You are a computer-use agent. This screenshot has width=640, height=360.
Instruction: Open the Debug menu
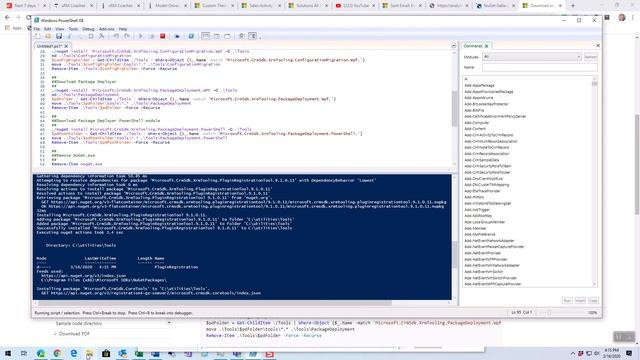[x=88, y=29]
